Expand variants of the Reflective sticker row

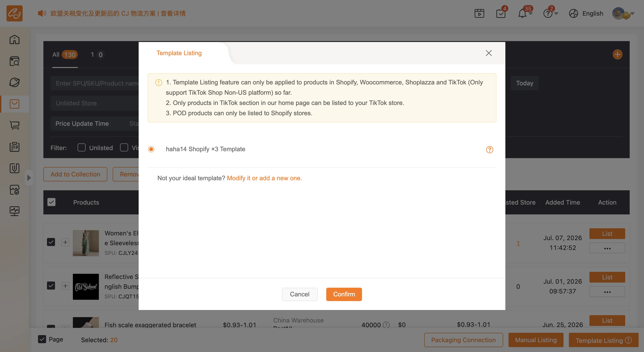(x=65, y=286)
